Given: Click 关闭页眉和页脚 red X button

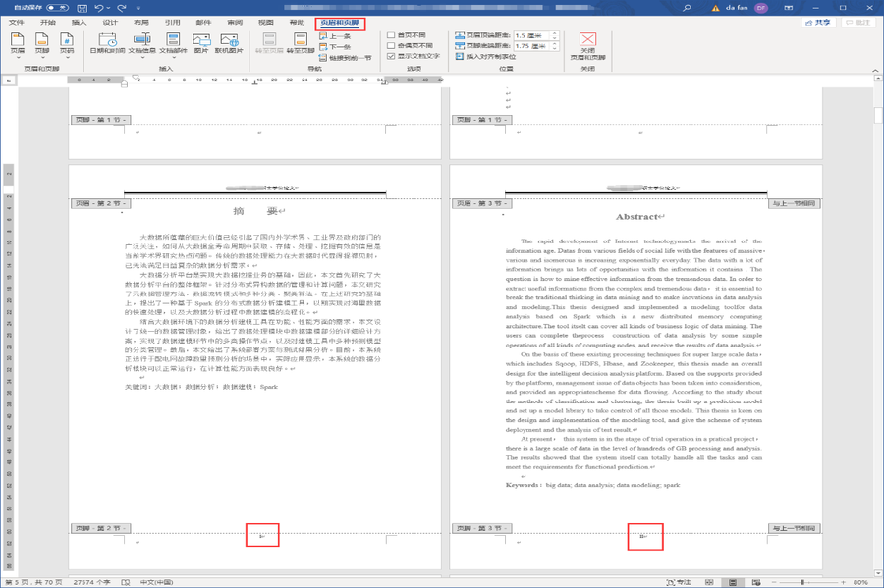Looking at the screenshot, I should click(587, 41).
